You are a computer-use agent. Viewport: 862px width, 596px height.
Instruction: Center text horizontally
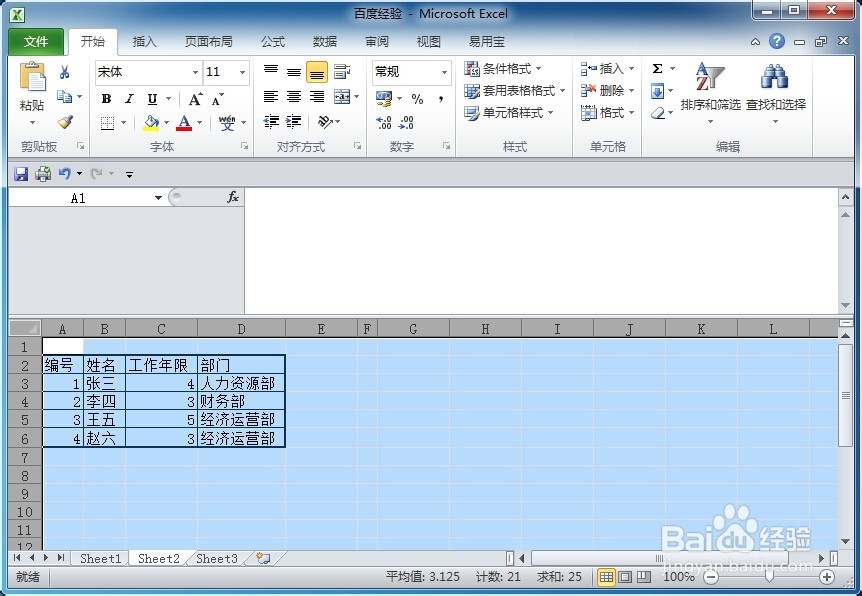tap(294, 97)
